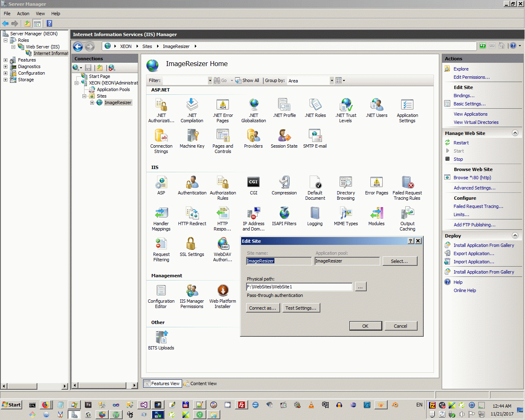Open Pages and Controls feature
Image resolution: width=525 pixels, height=420 pixels.
coord(223,141)
